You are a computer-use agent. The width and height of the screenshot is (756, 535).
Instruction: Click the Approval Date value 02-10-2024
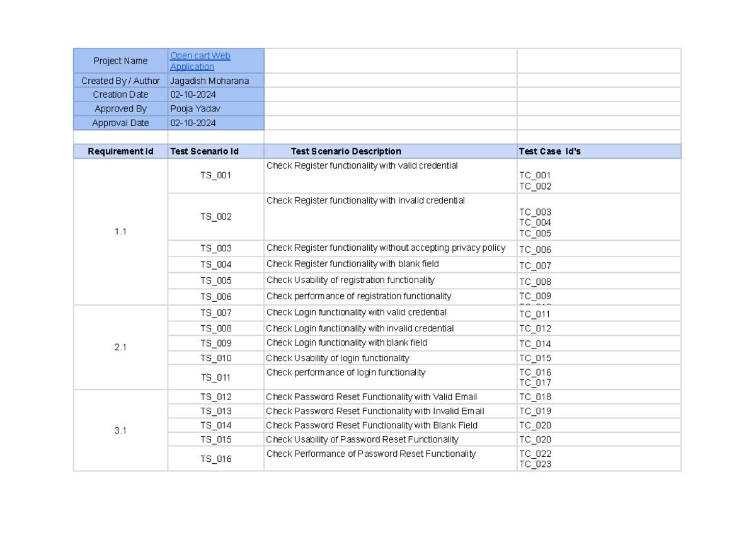pyautogui.click(x=193, y=123)
